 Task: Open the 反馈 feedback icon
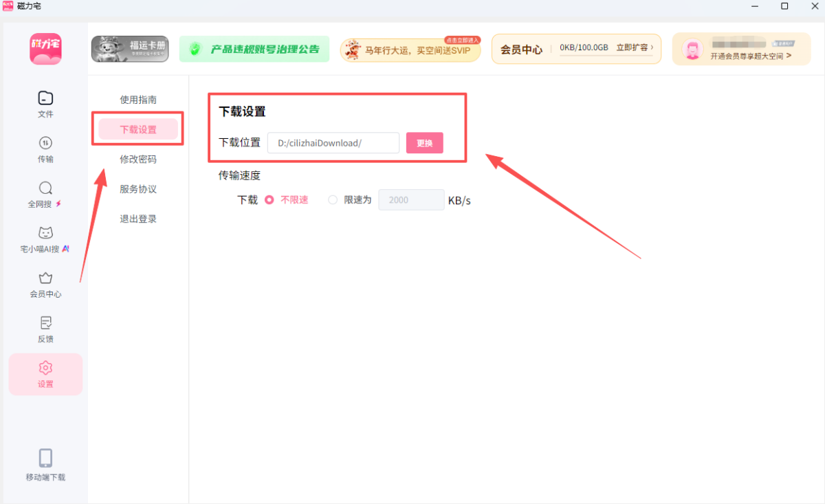pos(45,322)
